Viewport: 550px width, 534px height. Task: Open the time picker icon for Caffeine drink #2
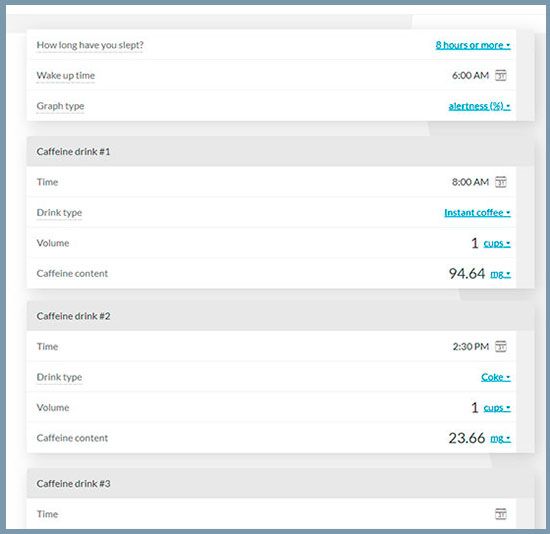point(501,346)
